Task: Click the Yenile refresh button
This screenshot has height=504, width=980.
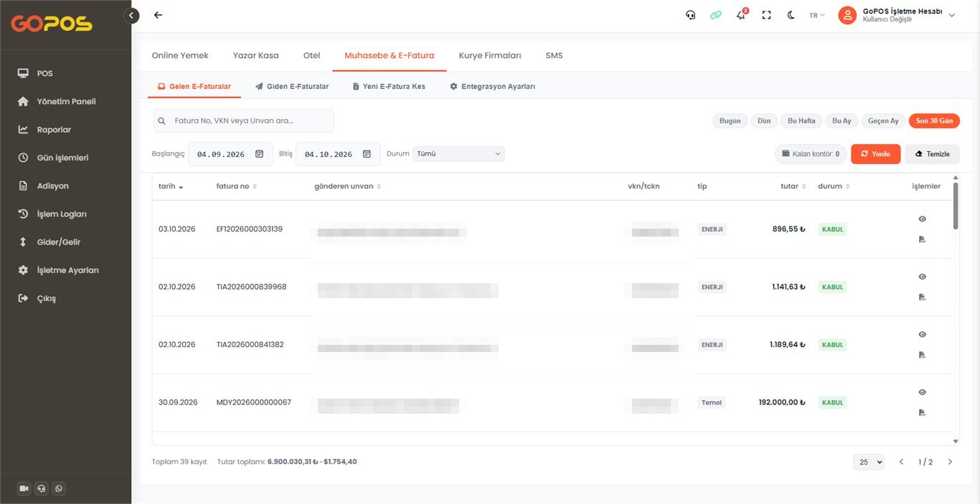Action: (x=875, y=154)
